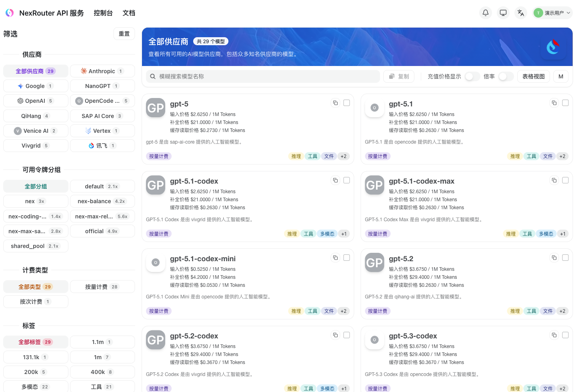576x392 pixels.
Task: Click gpt-5 card's +2 tags badge
Action: coord(344,156)
